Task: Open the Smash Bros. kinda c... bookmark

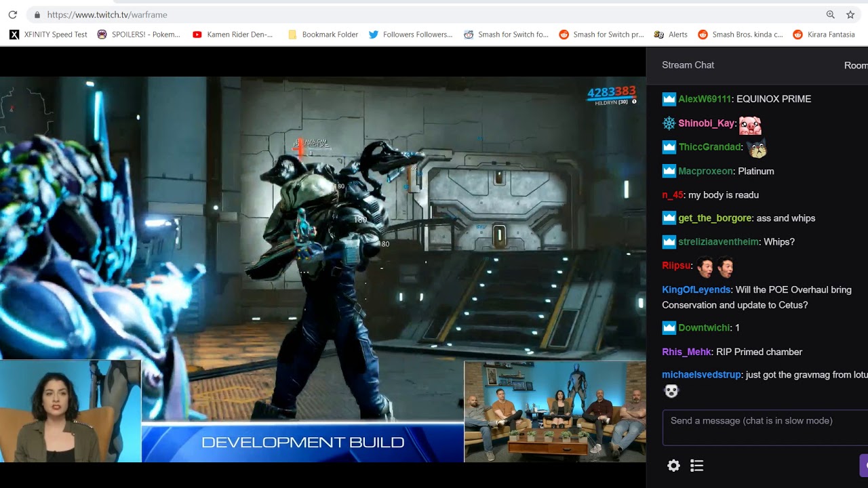Action: (741, 35)
